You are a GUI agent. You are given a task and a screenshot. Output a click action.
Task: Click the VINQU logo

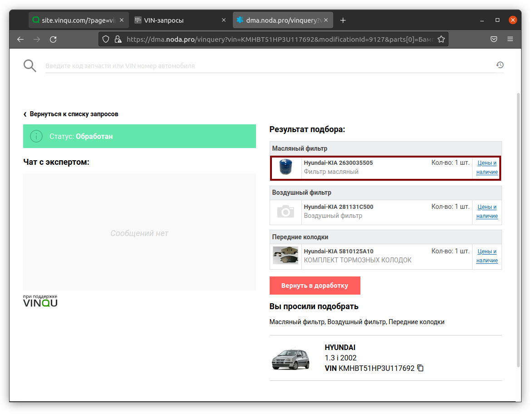coord(40,301)
